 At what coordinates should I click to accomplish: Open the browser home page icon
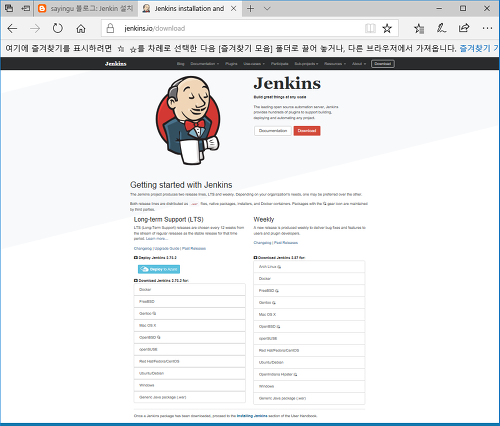81,29
